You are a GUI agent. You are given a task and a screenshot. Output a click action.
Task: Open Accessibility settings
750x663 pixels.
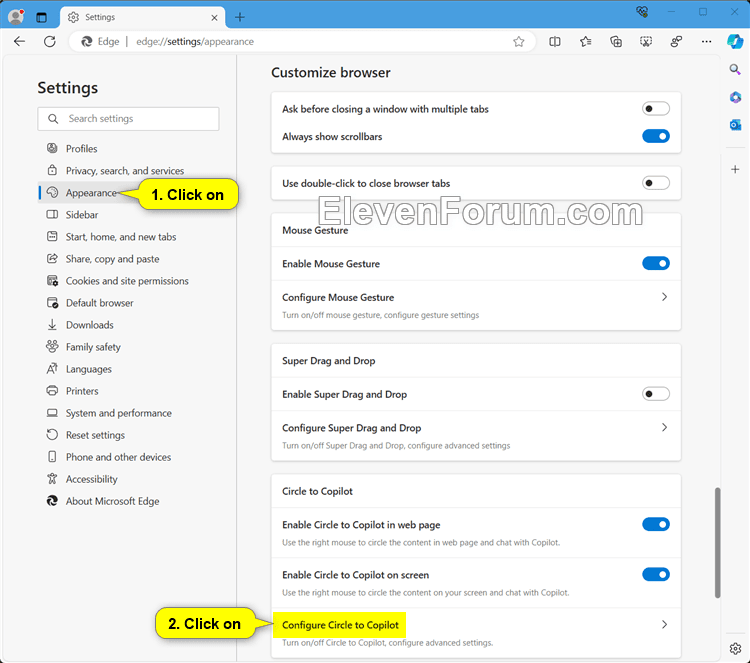pos(91,479)
